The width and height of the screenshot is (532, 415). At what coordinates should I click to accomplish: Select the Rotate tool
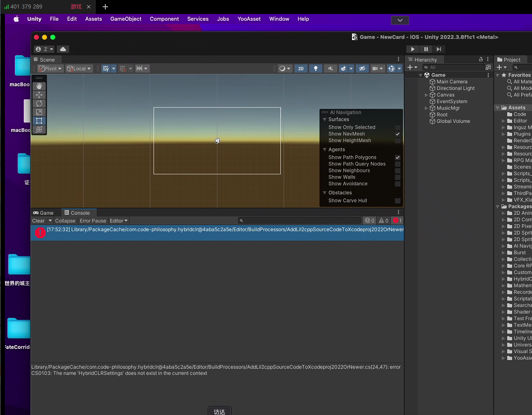pos(39,104)
